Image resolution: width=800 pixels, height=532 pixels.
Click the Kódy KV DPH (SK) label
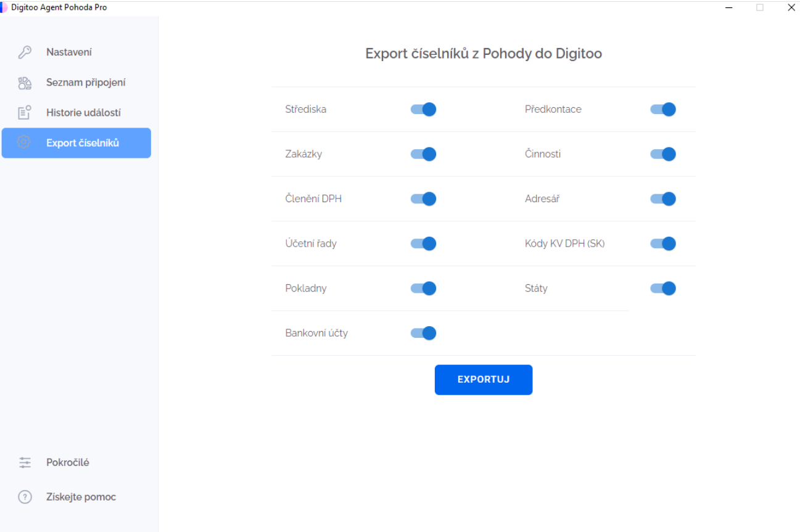coord(565,243)
